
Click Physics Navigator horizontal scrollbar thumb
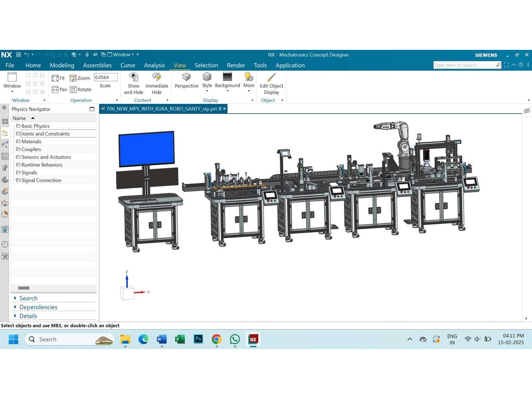[24, 288]
